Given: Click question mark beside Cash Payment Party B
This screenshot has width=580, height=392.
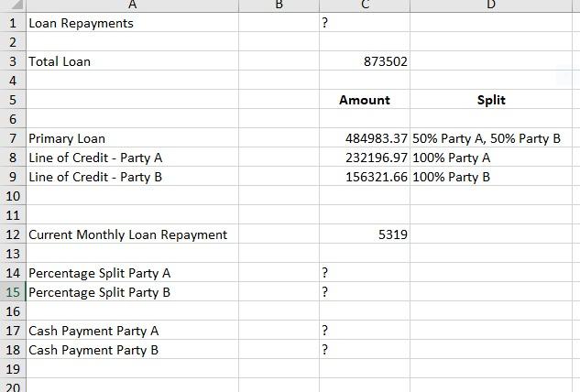Looking at the screenshot, I should click(x=324, y=350).
